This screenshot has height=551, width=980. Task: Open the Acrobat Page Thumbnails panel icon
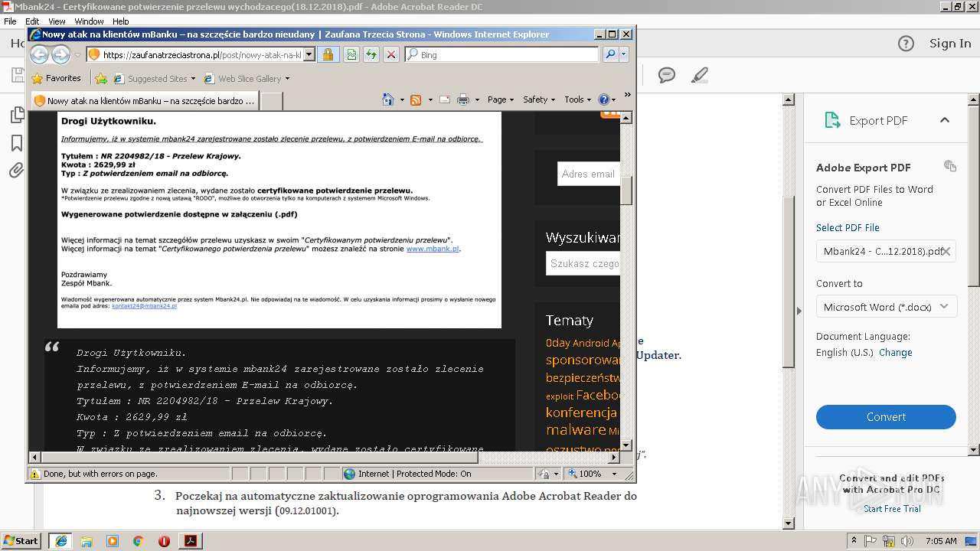16,116
